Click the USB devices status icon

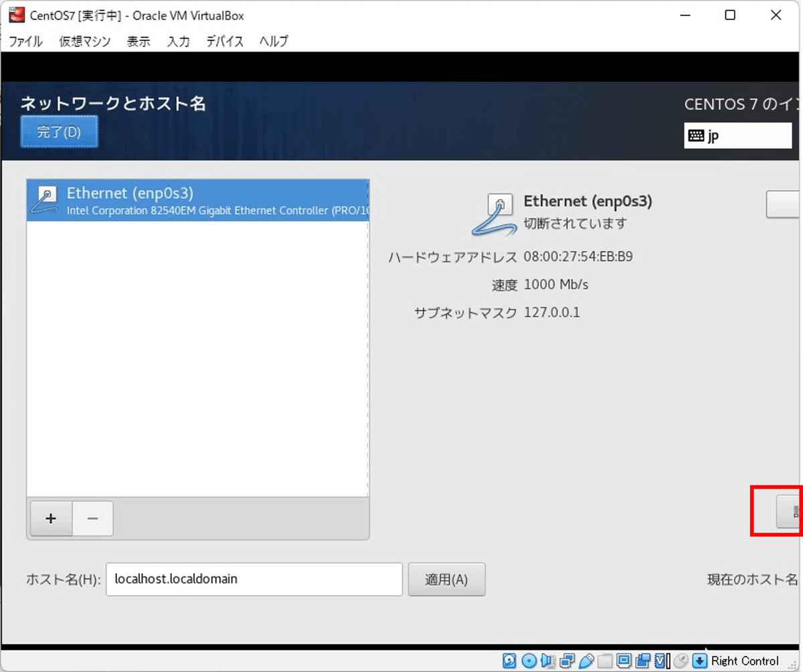[x=586, y=661]
